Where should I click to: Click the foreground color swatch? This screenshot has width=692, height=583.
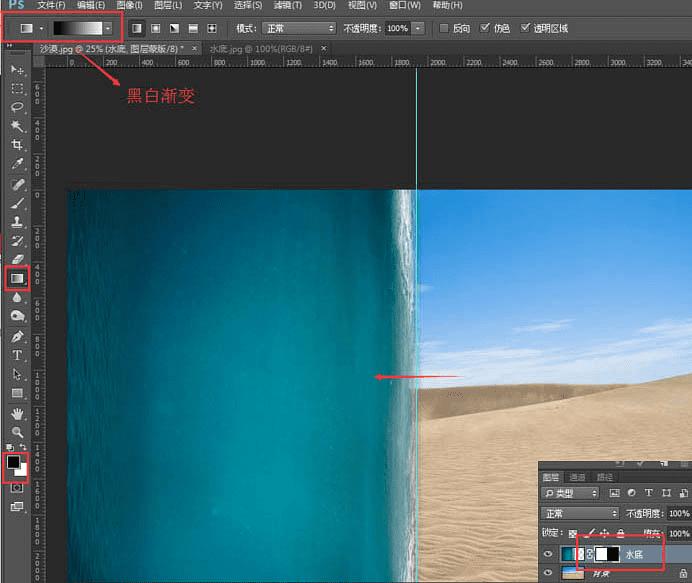click(13, 463)
